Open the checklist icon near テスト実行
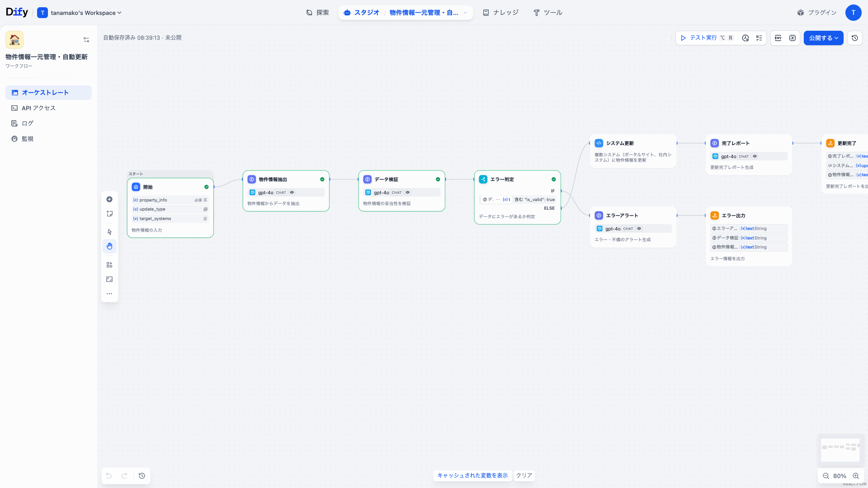The image size is (868, 488). (x=759, y=38)
